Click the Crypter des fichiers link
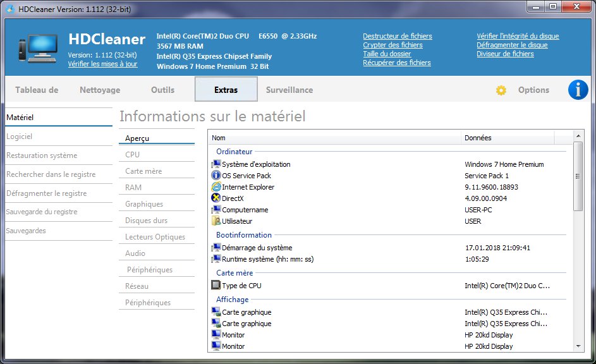Image resolution: width=596 pixels, height=364 pixels. coord(392,45)
